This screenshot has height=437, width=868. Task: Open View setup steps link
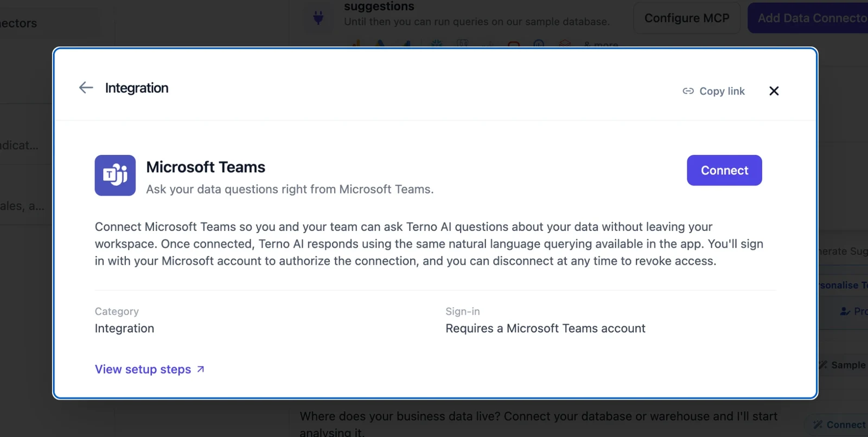150,369
